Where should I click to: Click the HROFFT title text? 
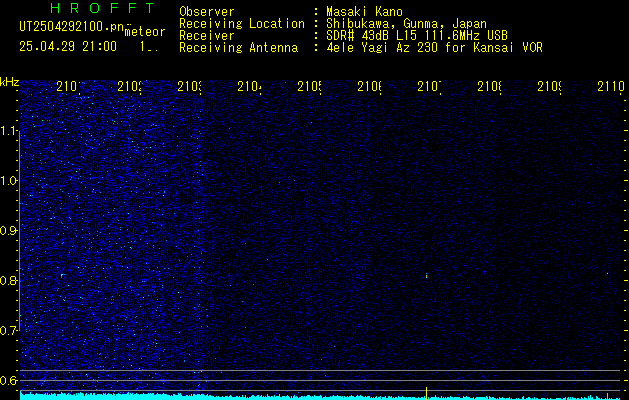tap(102, 8)
